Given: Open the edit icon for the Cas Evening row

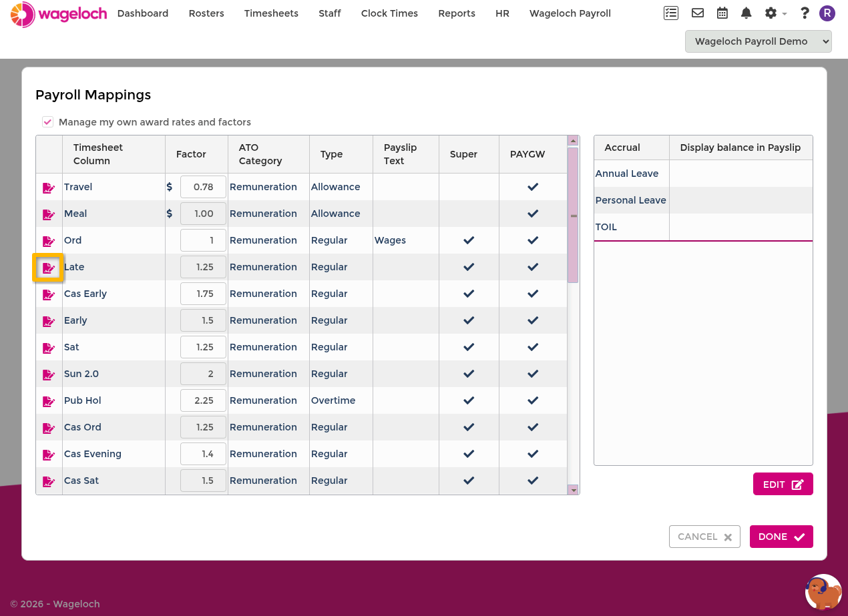Looking at the screenshot, I should click(x=49, y=454).
